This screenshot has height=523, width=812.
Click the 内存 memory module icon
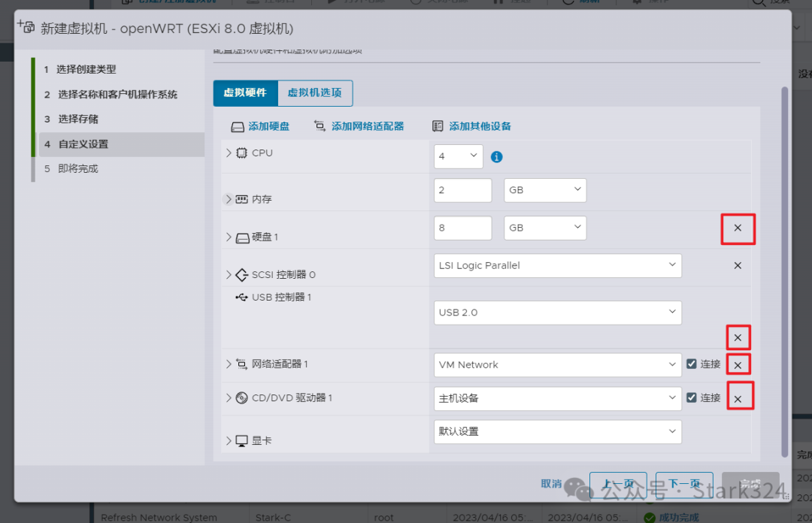coord(241,199)
